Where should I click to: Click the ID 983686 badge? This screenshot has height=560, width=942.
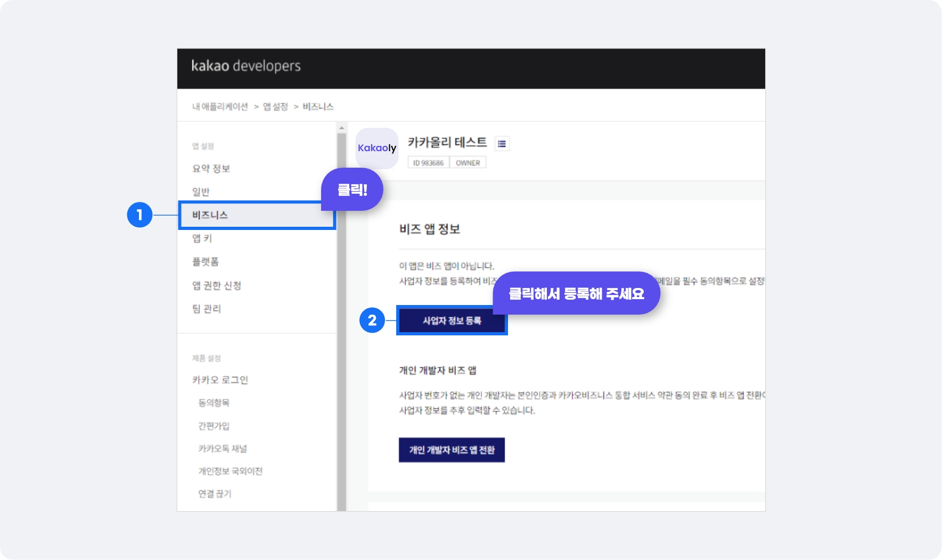[429, 163]
